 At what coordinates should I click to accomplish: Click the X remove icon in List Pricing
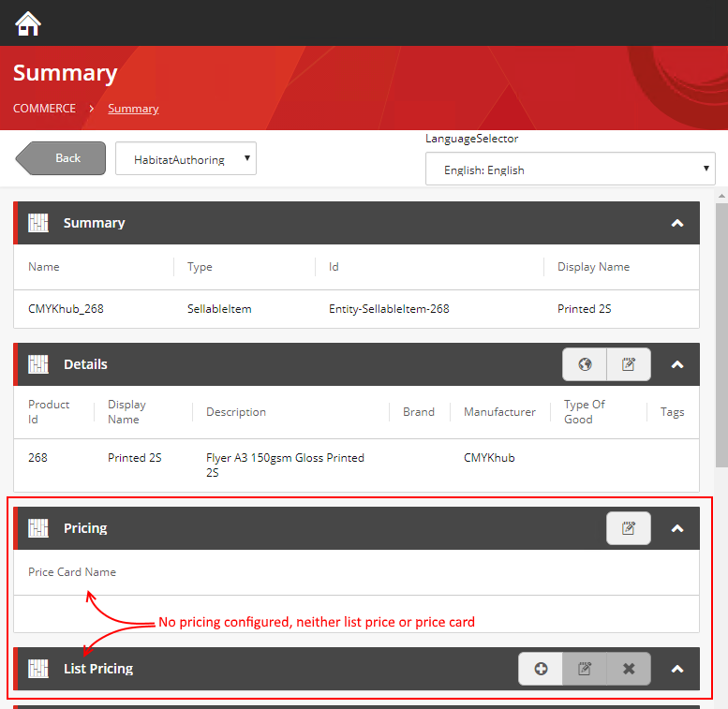tap(629, 669)
